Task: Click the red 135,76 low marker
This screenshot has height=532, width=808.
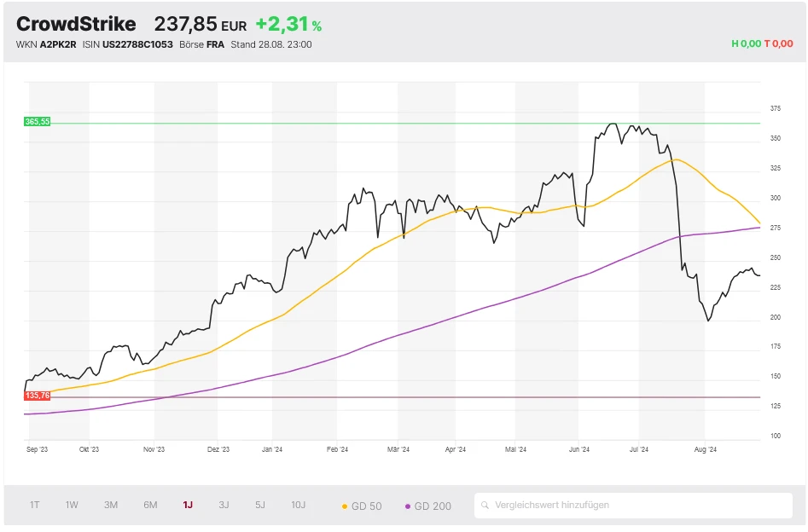Action: point(38,396)
